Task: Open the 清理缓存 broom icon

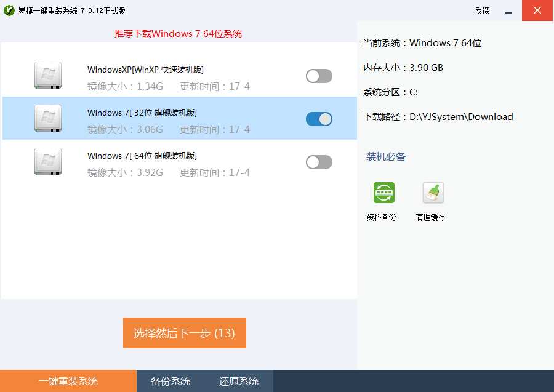Action: point(433,193)
